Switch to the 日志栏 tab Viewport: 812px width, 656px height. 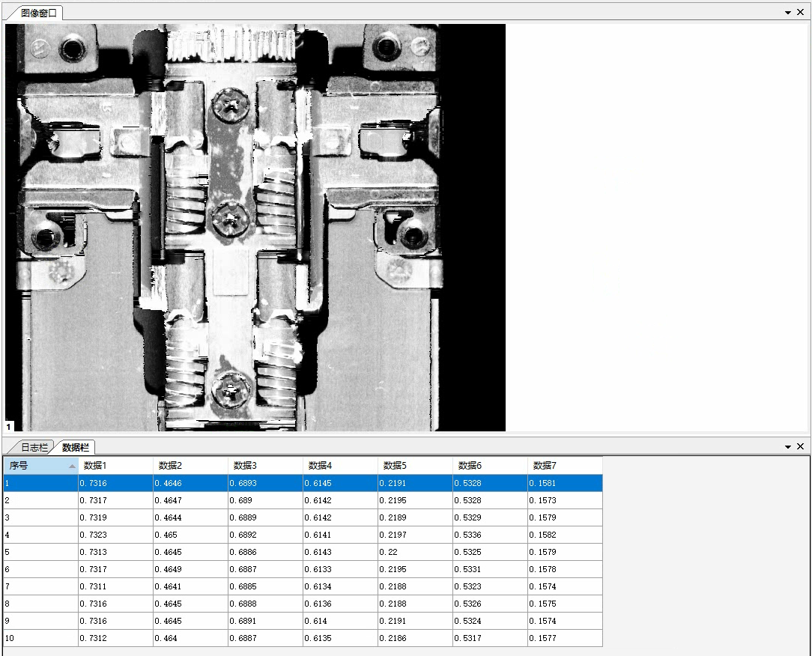point(34,447)
